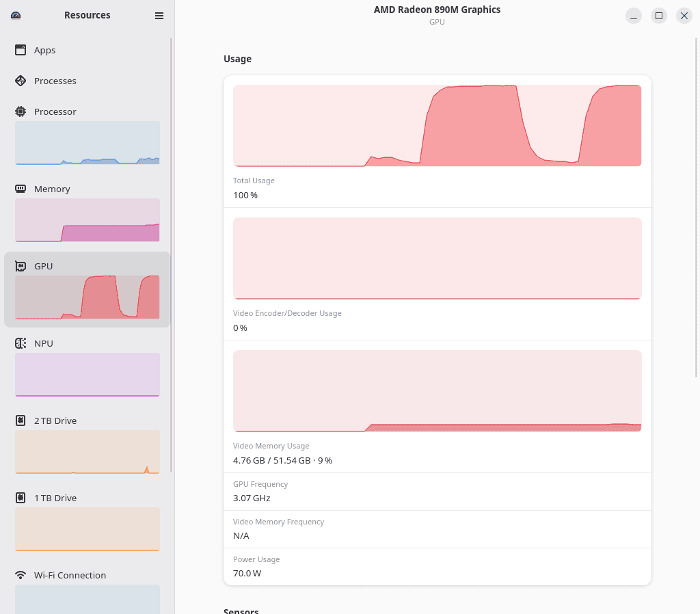This screenshot has width=700, height=614.
Task: Open the Apps page
Action: [x=44, y=50]
